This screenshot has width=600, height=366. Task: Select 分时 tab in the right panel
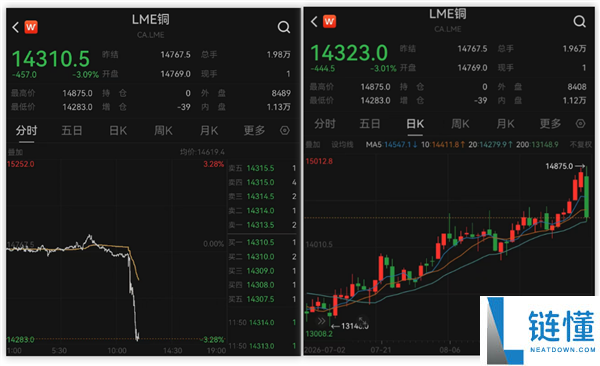325,124
